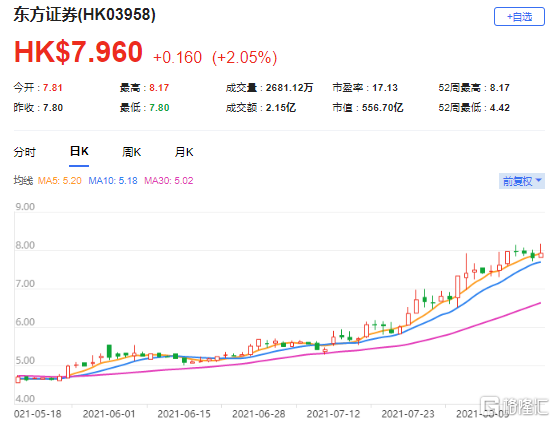Click the 52周最低 value 4.42
The width and height of the screenshot is (555, 423).
point(499,108)
